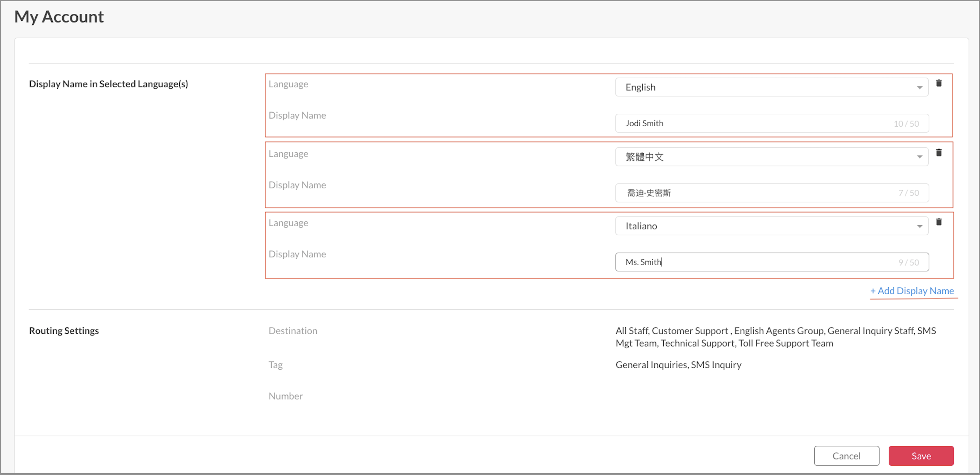Click the Destination staff groups text

pyautogui.click(x=775, y=337)
